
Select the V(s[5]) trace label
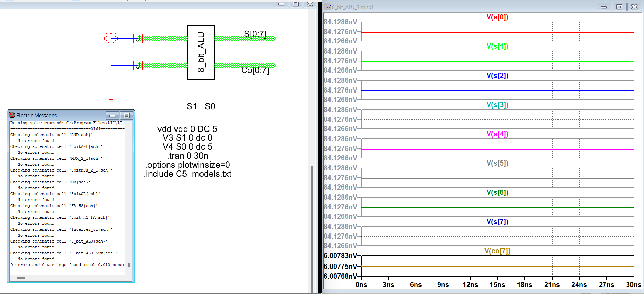[x=497, y=163]
